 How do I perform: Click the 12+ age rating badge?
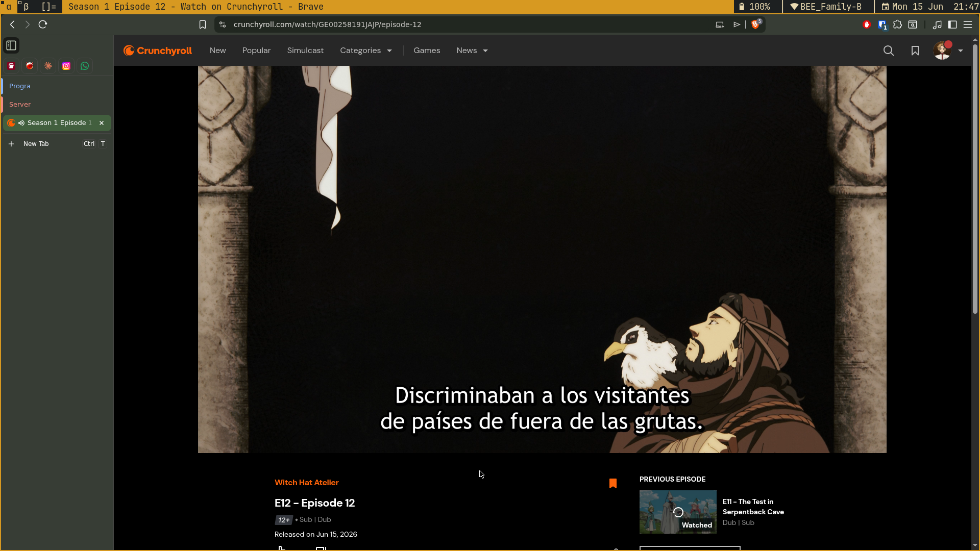click(284, 520)
